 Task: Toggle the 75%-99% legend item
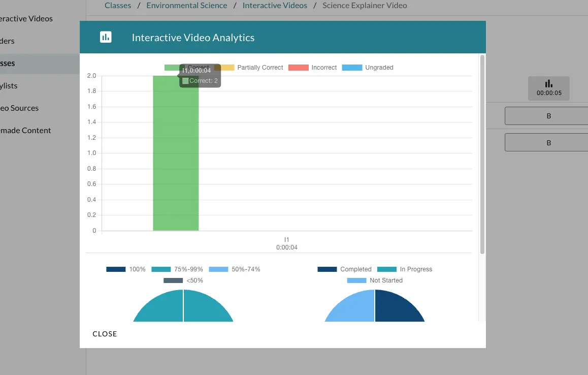[177, 269]
